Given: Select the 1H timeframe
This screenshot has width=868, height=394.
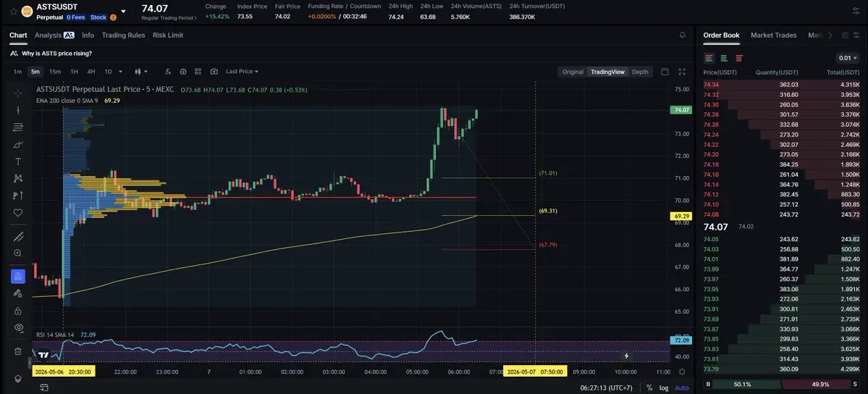Looking at the screenshot, I should pos(74,72).
